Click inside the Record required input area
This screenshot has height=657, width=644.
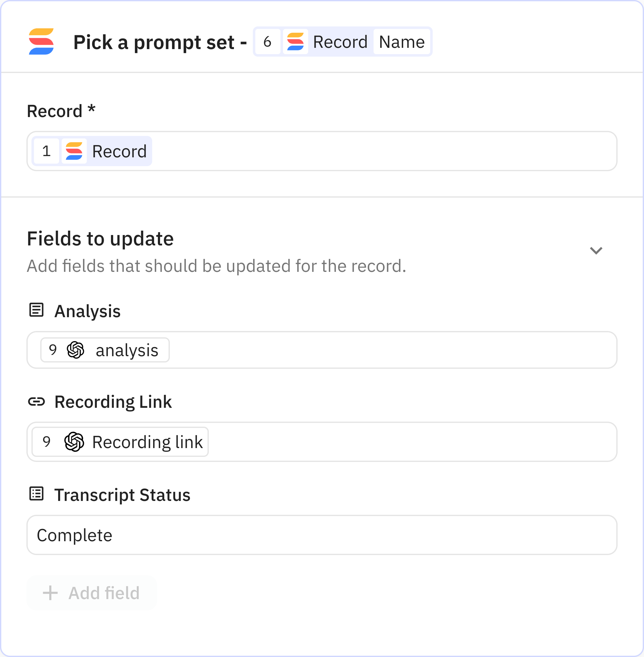pos(372,151)
